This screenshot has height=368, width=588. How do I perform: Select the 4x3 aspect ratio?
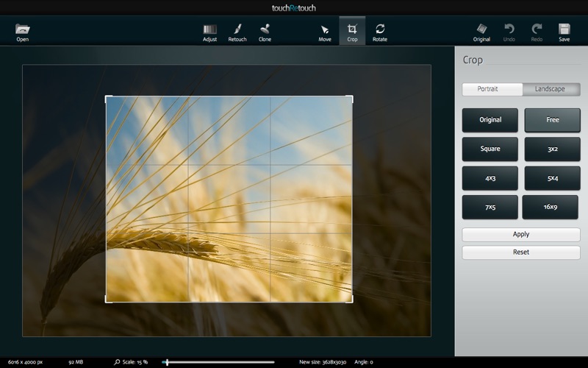pos(490,178)
